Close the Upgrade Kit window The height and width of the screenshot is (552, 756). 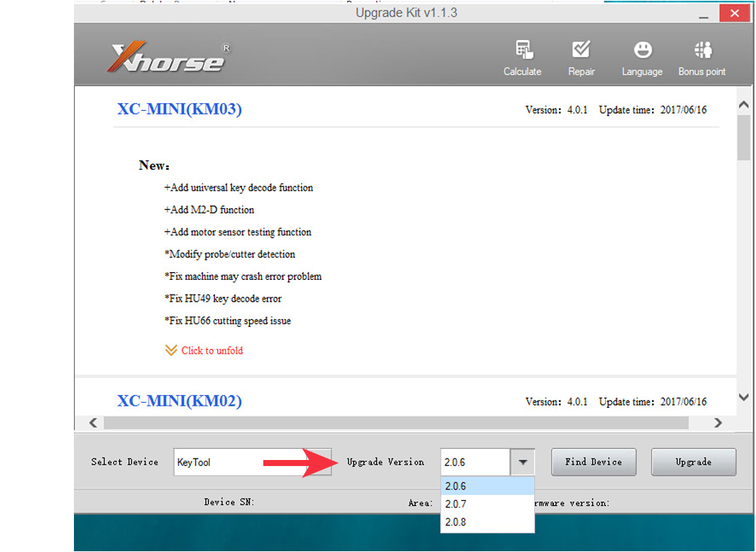734,13
